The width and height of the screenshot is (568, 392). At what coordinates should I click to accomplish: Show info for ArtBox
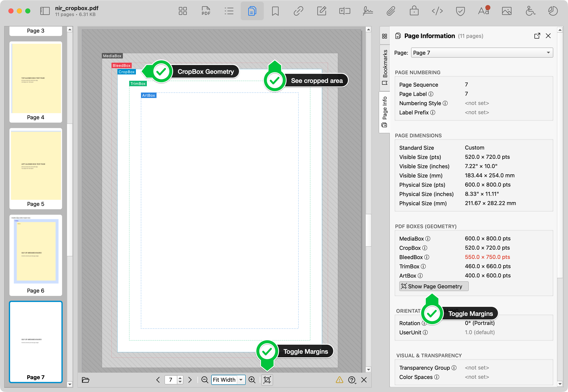click(x=420, y=276)
